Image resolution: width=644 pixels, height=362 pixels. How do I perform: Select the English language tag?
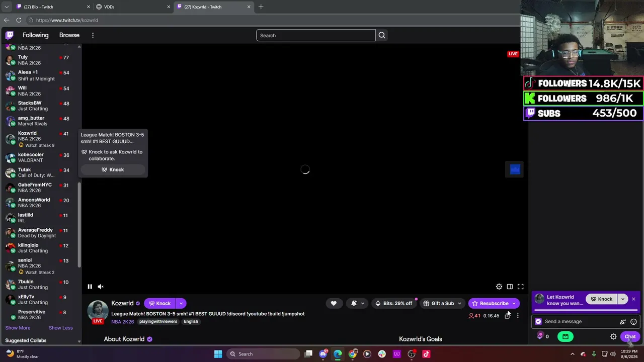(x=191, y=322)
